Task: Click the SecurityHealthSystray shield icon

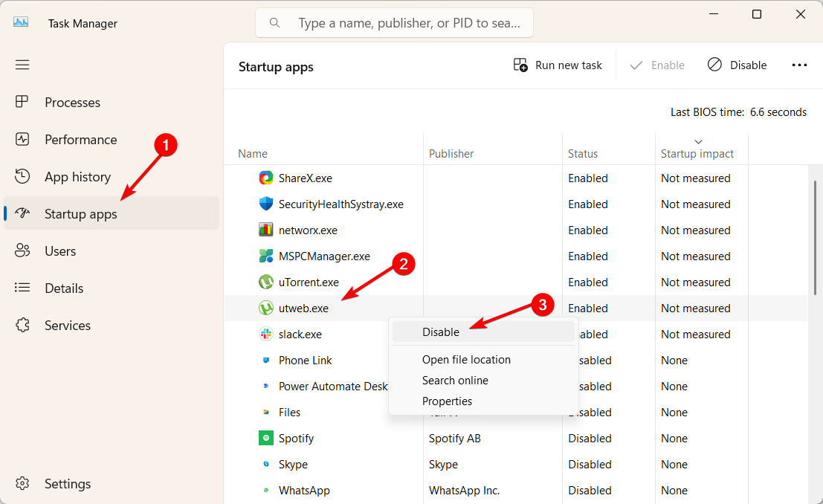Action: (266, 204)
